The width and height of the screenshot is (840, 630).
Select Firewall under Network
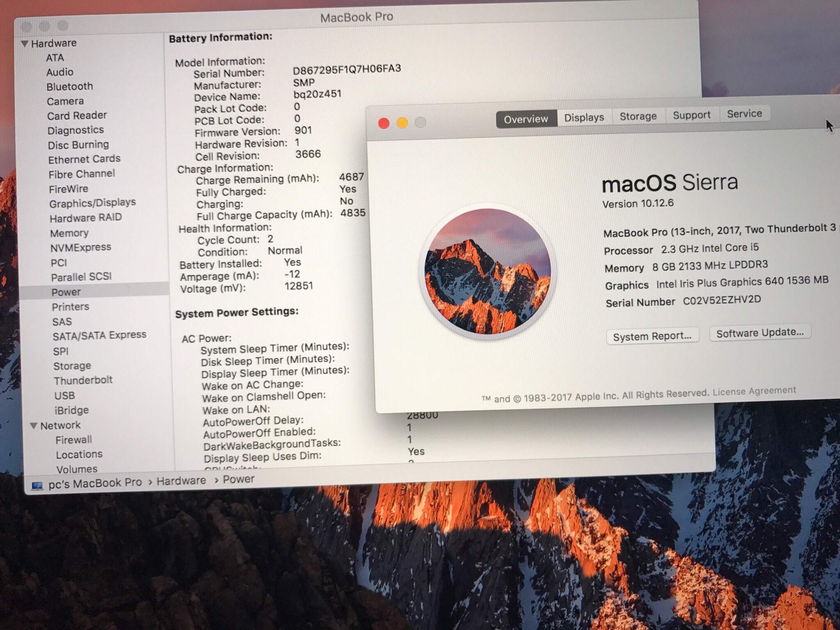(73, 440)
